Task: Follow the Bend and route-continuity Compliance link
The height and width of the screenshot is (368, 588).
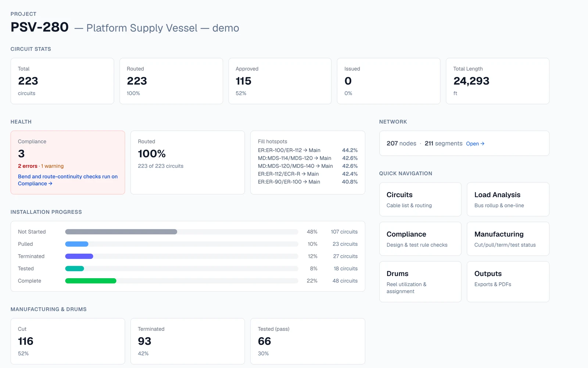Action: (x=68, y=180)
